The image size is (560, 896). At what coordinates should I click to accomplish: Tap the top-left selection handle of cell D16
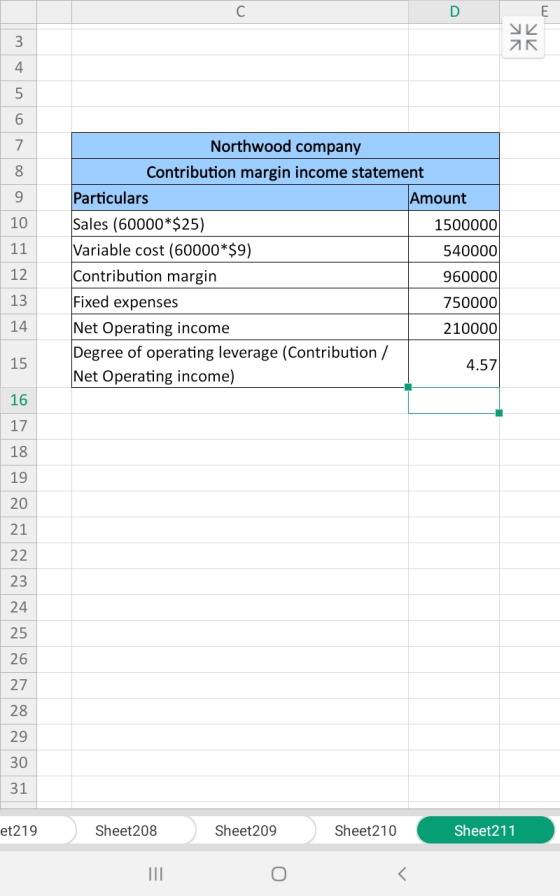pos(408,387)
